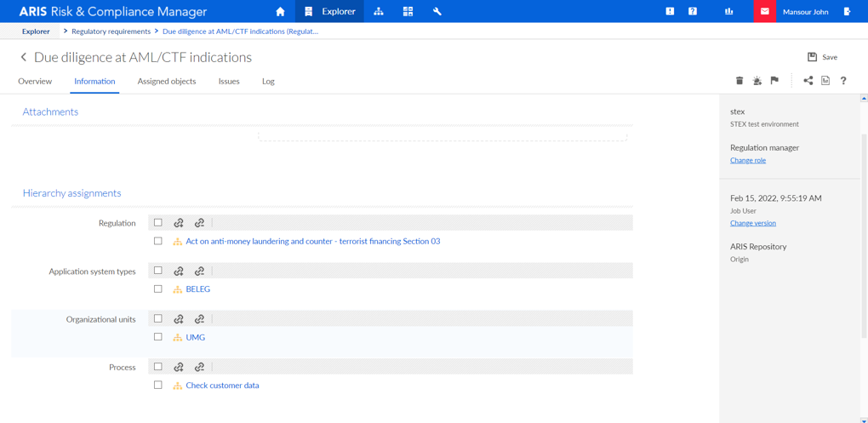This screenshot has height=423, width=868.
Task: Click the red mail envelope icon
Action: [x=764, y=11]
